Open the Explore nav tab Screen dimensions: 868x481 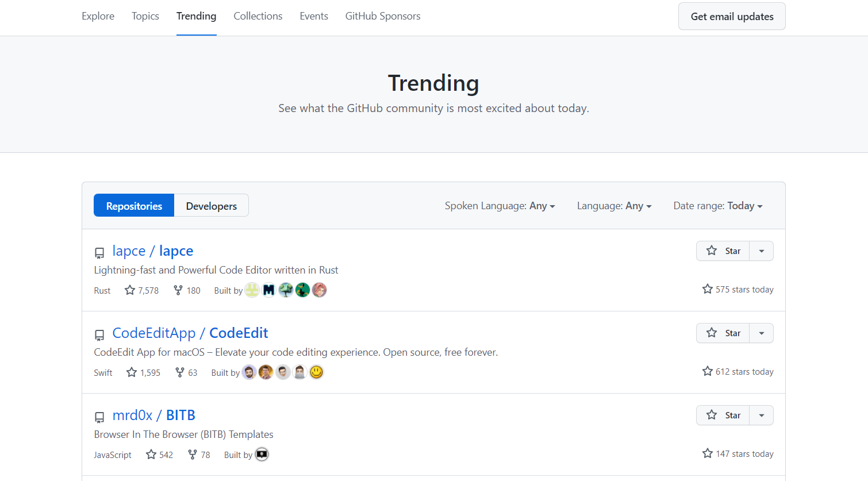(98, 16)
